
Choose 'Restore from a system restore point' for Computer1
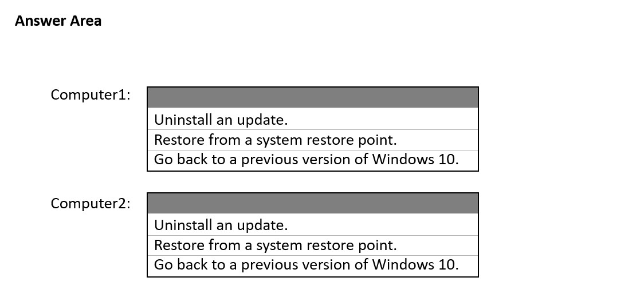click(313, 140)
